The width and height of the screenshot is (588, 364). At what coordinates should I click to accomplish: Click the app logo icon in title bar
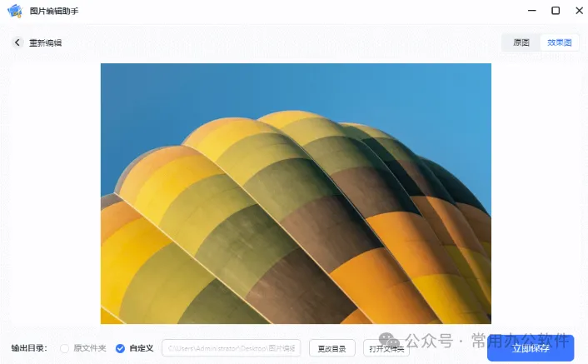click(x=15, y=11)
